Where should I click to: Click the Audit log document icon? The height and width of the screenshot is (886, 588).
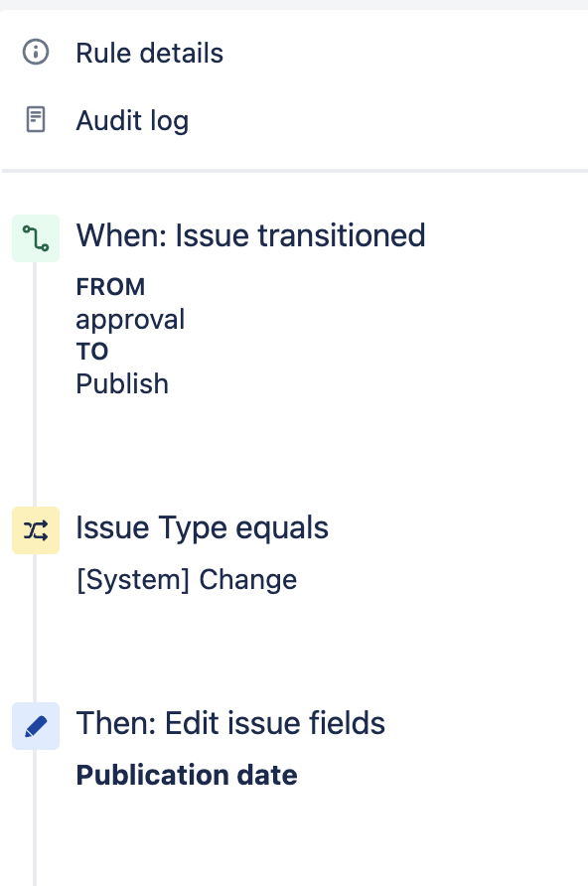coord(36,119)
